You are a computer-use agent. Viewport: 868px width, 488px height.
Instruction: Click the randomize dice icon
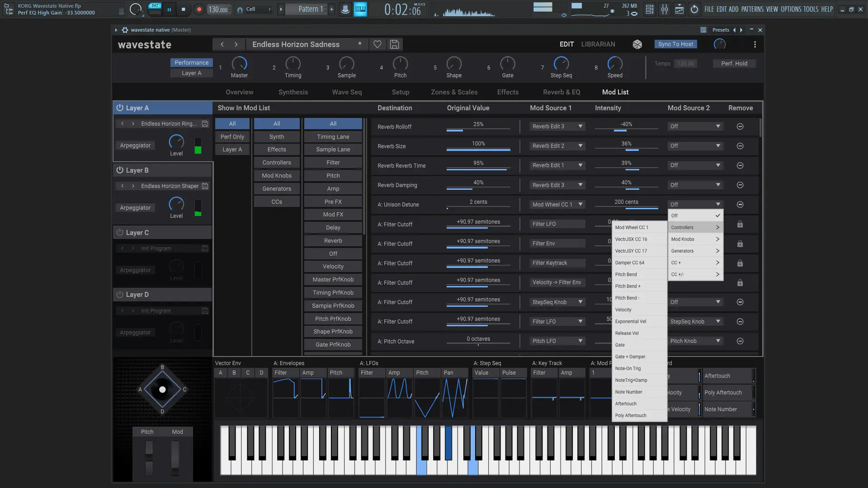coord(637,44)
